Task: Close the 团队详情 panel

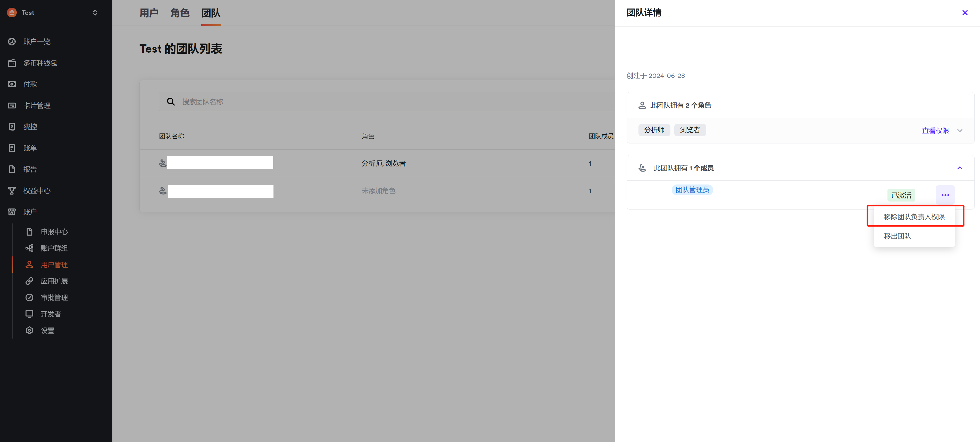Action: [965, 13]
